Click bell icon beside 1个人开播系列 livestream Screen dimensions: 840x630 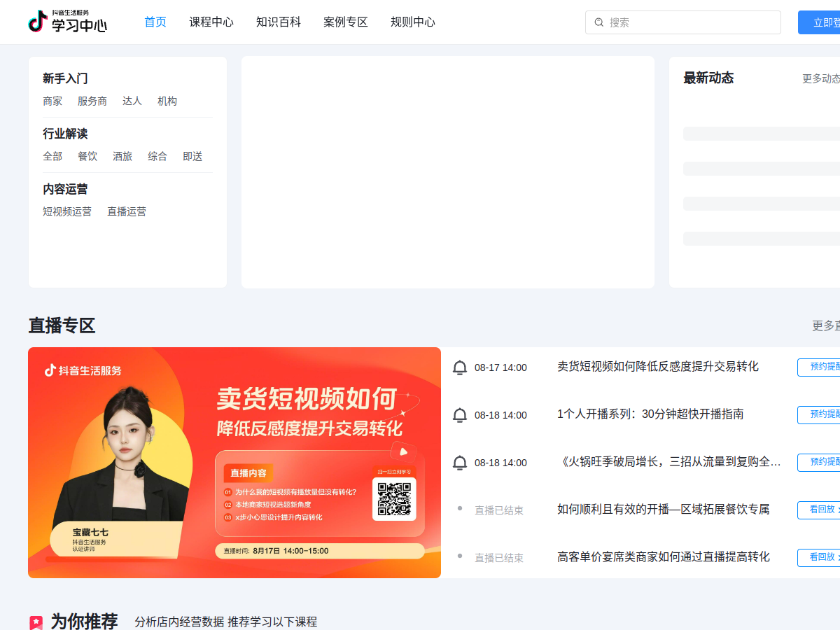(x=460, y=415)
